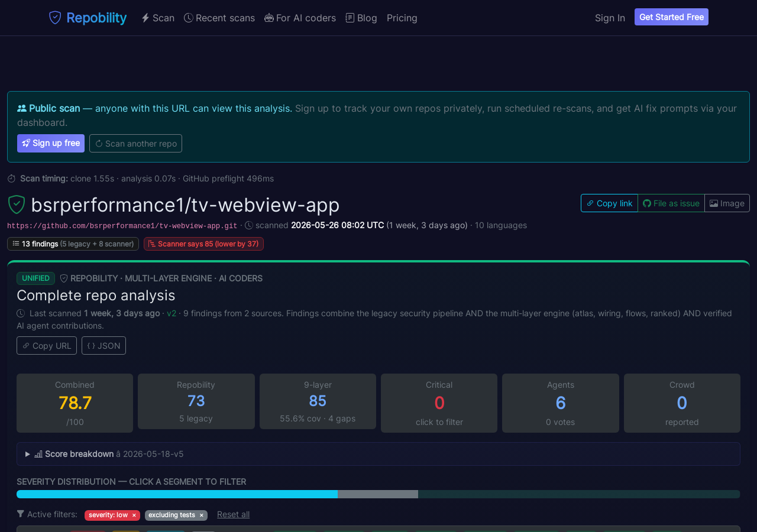Click Scan another repo button
757x532 pixels.
135,143
